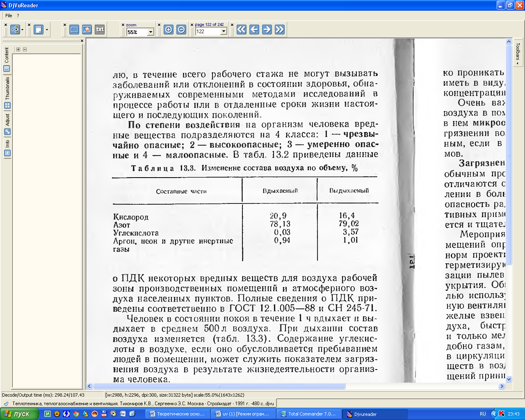Open the arrow beside the page view icon
This screenshot has height=420, width=525.
click(47, 30)
